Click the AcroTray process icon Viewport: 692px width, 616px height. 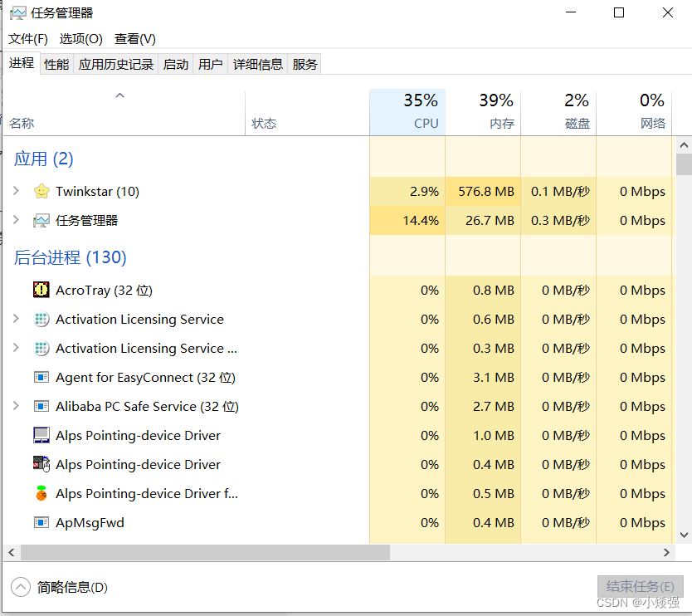[x=41, y=290]
